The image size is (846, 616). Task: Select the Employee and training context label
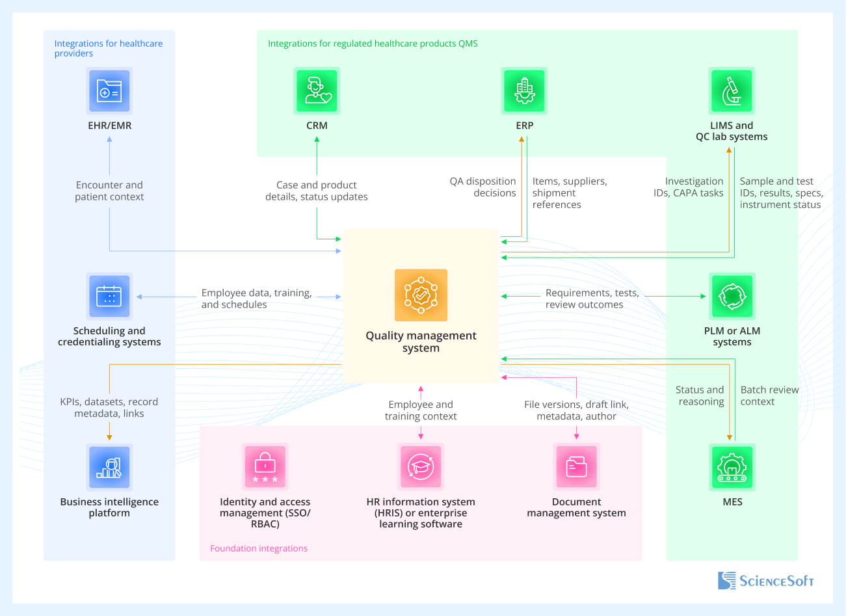(x=421, y=410)
